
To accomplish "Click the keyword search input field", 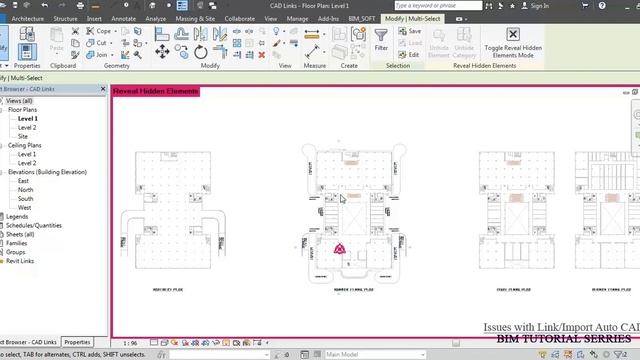I will [x=438, y=5].
